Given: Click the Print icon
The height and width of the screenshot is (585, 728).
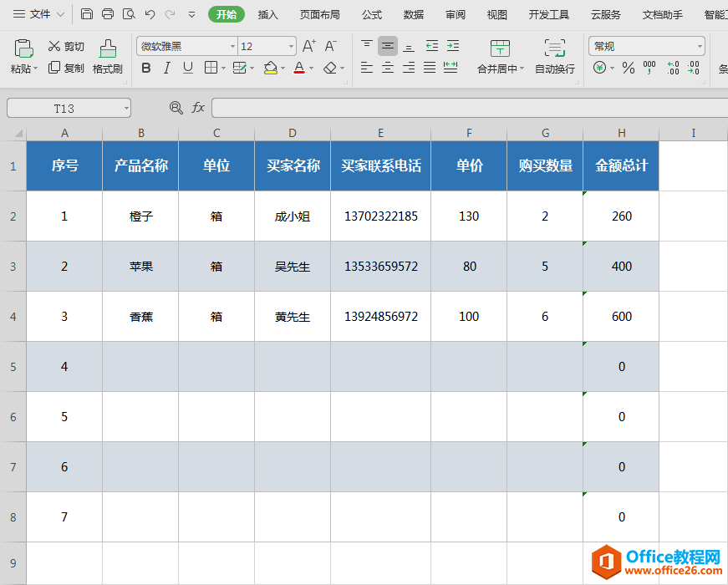Looking at the screenshot, I should click(x=108, y=14).
